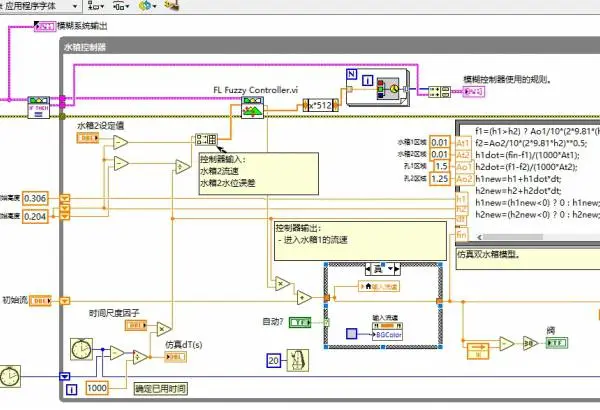Open the Reorder toolbar menu

click(x=148, y=6)
